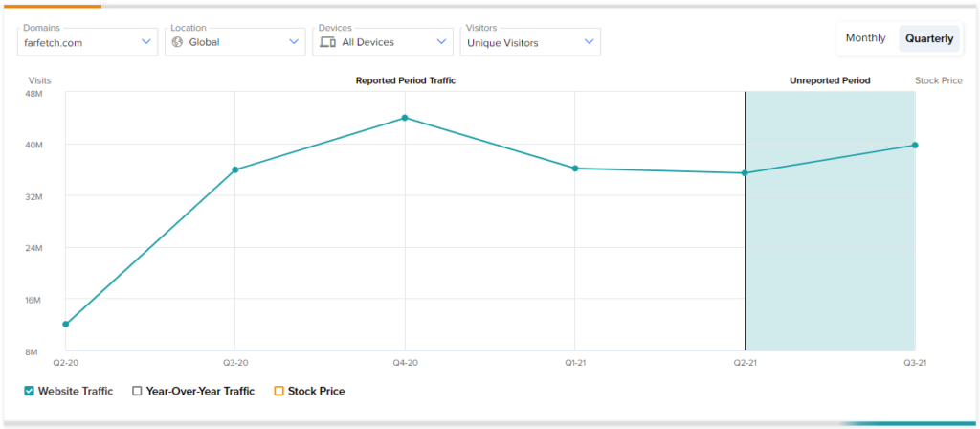The height and width of the screenshot is (429, 980).
Task: Click the chevron arrow in Location field
Action: click(x=294, y=42)
